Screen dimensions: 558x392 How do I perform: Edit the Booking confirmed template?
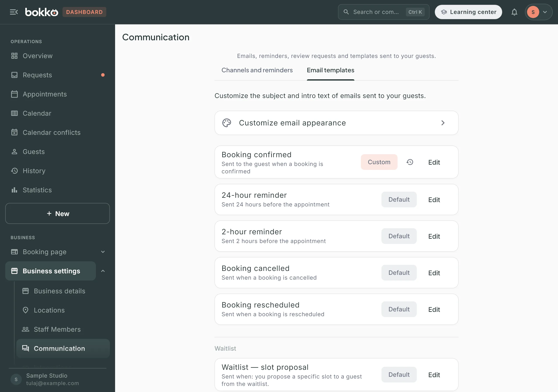(434, 162)
